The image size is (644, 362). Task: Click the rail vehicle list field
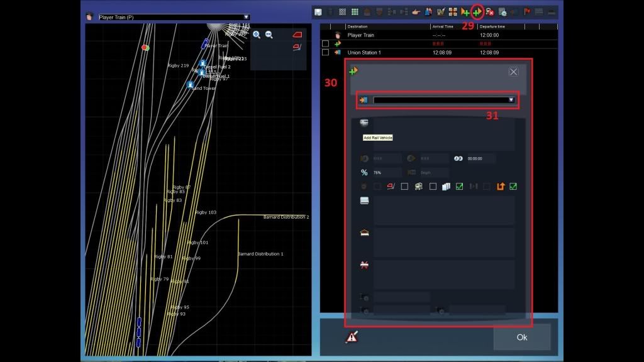pyautogui.click(x=444, y=134)
